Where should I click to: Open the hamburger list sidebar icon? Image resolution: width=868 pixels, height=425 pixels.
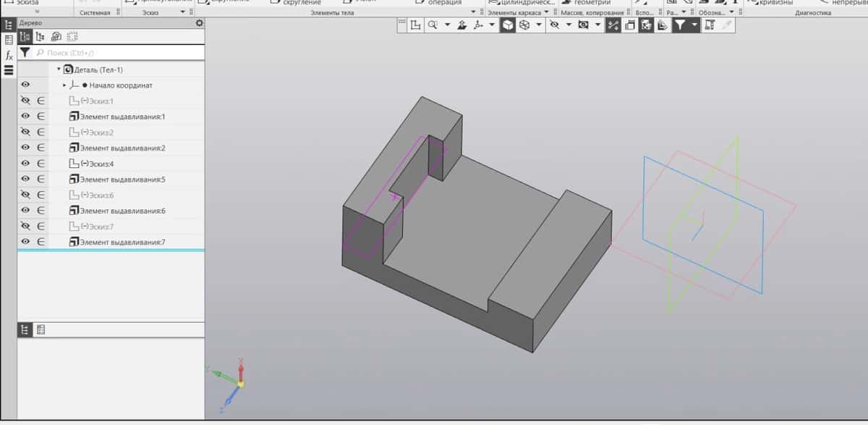(8, 70)
